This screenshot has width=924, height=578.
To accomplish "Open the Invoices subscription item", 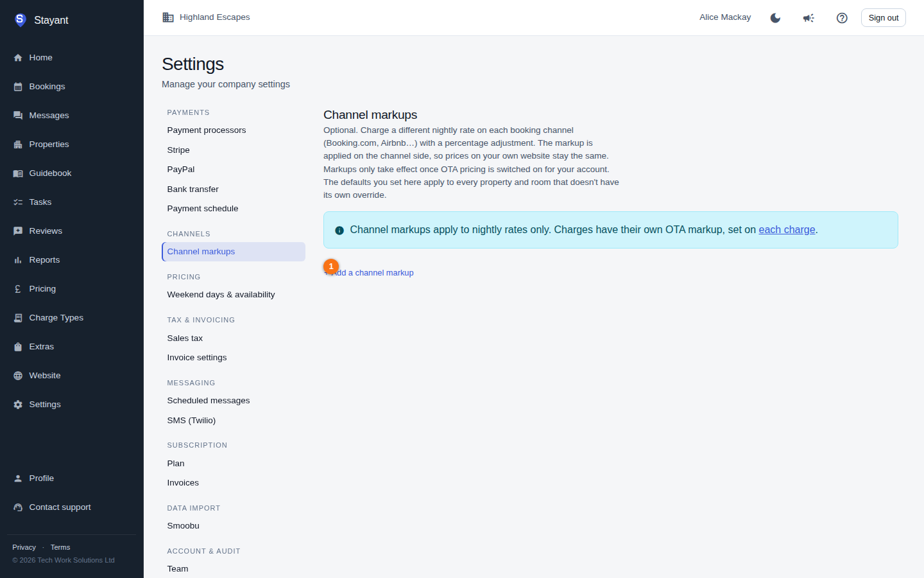I will pyautogui.click(x=234, y=483).
